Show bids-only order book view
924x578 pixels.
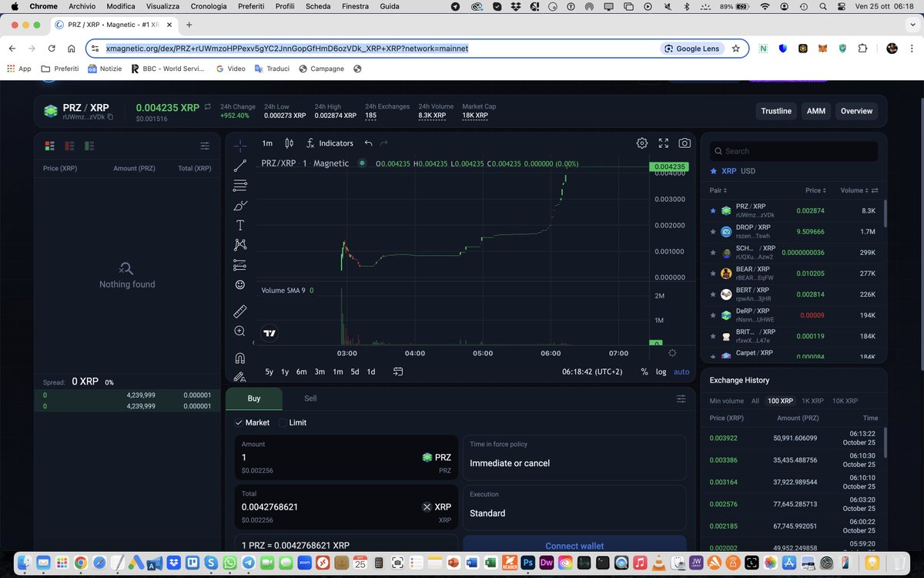(89, 146)
